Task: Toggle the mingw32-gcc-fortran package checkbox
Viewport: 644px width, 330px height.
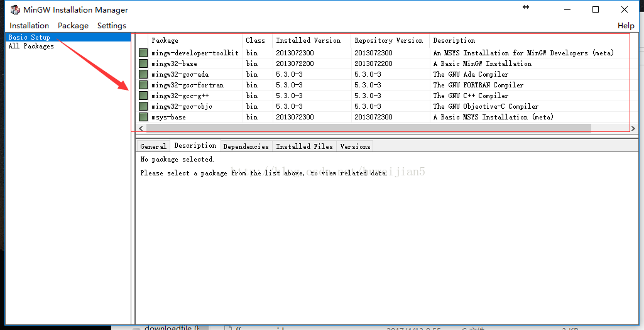Action: click(143, 85)
